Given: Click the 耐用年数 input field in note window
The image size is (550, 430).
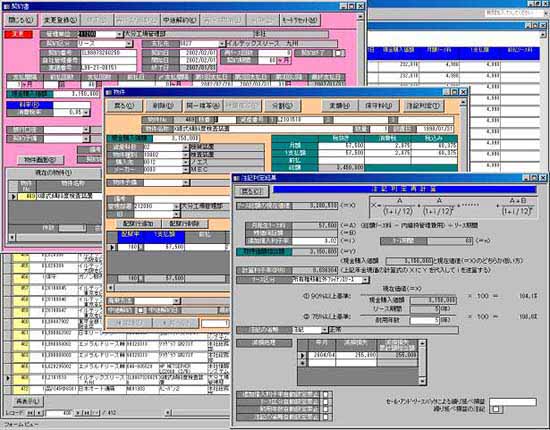Looking at the screenshot, I should pyautogui.click(x=424, y=320).
